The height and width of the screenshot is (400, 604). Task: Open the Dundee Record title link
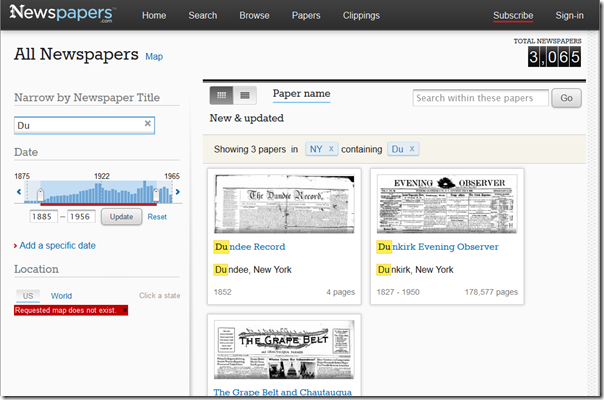(x=250, y=247)
